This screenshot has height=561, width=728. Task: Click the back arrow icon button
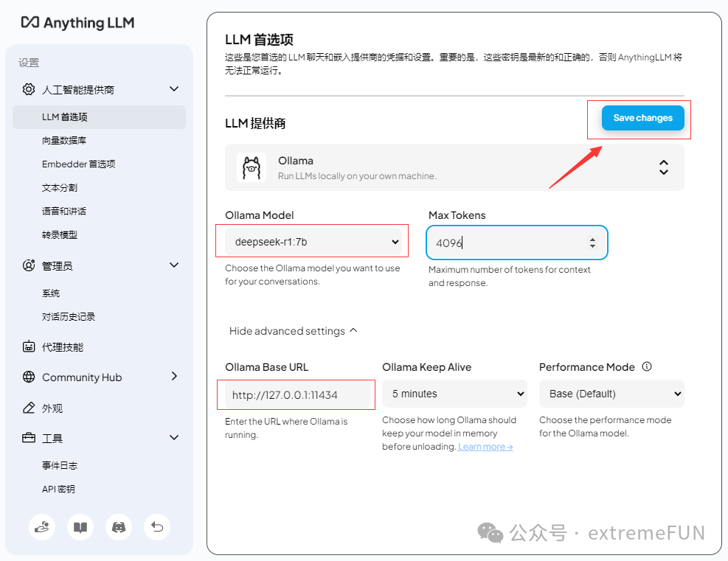[157, 527]
